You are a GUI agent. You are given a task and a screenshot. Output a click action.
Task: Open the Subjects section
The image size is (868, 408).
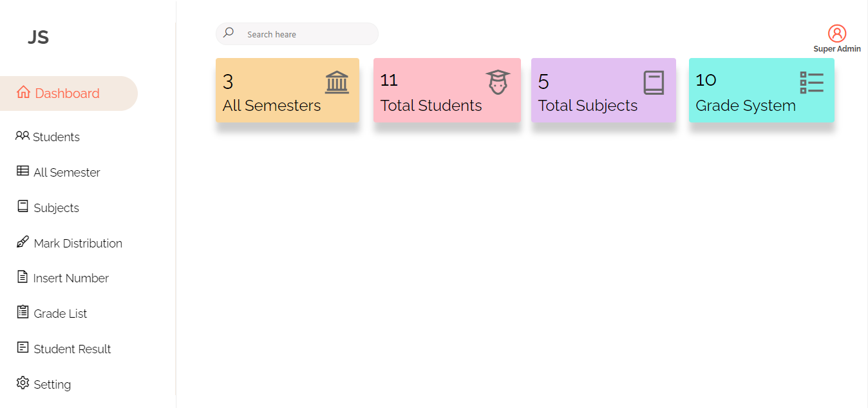point(56,208)
